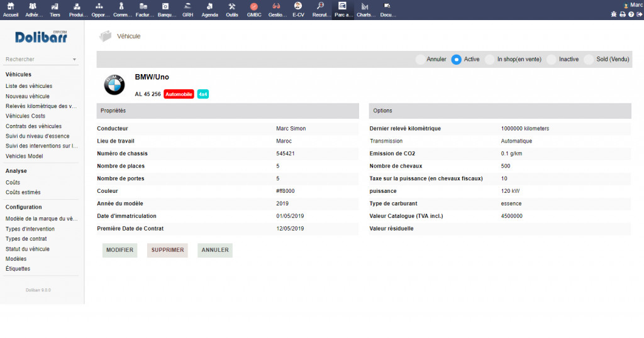
Task: Select the Sold (Vendu) radio button
Action: [x=589, y=60]
